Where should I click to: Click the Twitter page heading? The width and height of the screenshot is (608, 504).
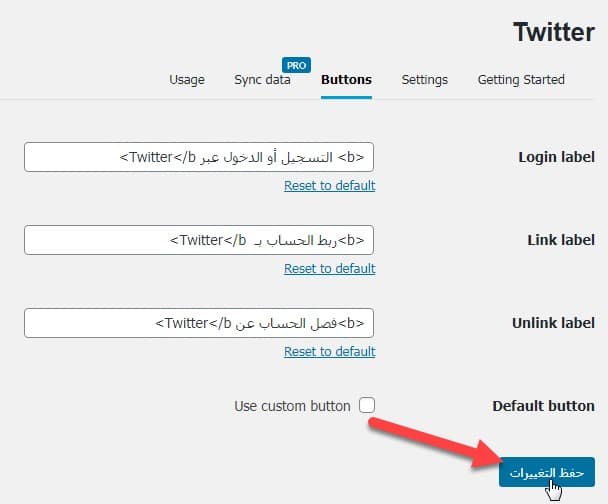[554, 31]
